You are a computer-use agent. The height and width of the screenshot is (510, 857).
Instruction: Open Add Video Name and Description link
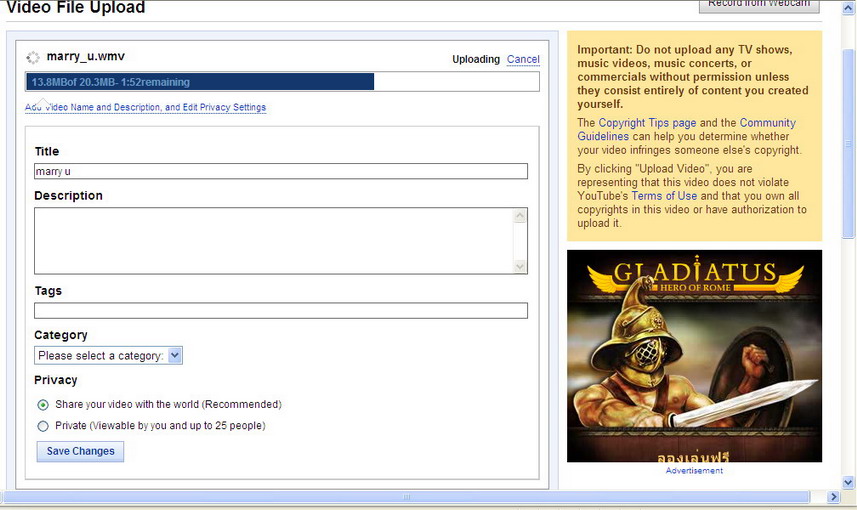145,107
